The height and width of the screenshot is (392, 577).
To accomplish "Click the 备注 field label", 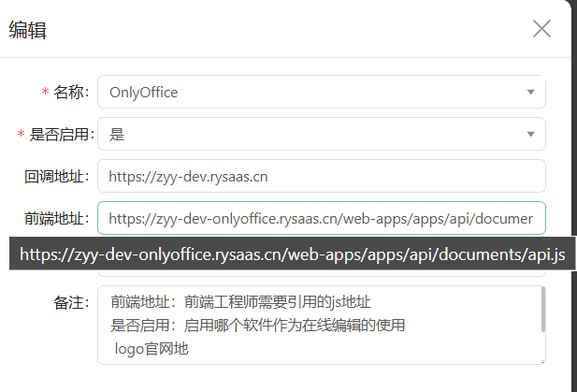I will [71, 302].
